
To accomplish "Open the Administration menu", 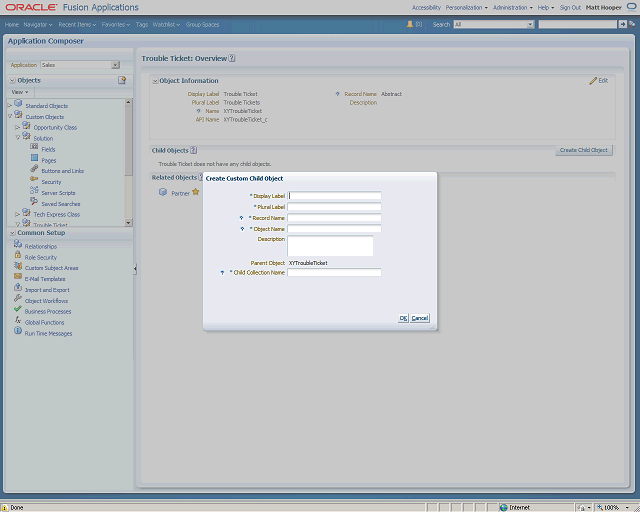I will pos(513,7).
